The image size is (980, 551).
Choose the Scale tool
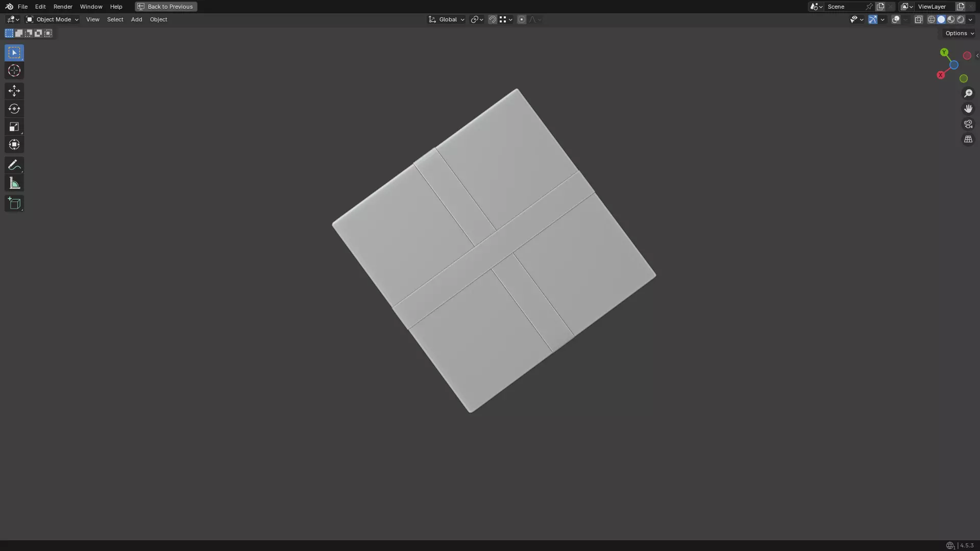pos(14,127)
